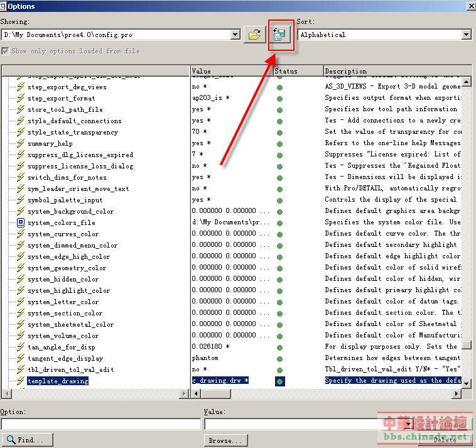Click green status dot of system_background_color
This screenshot has width=476, height=448.
279,212
